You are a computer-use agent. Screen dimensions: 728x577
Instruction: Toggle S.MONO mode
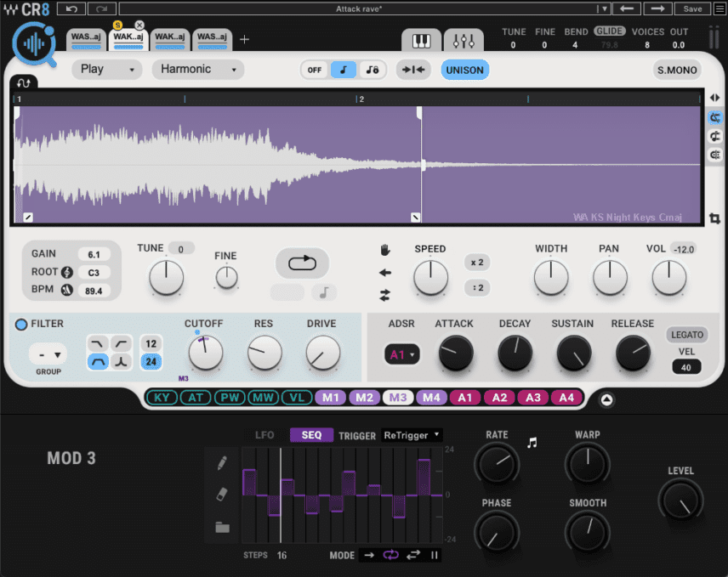pos(677,70)
